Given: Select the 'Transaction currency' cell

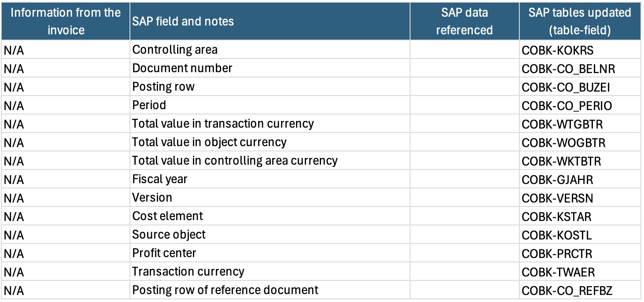Looking at the screenshot, I should (x=270, y=272).
